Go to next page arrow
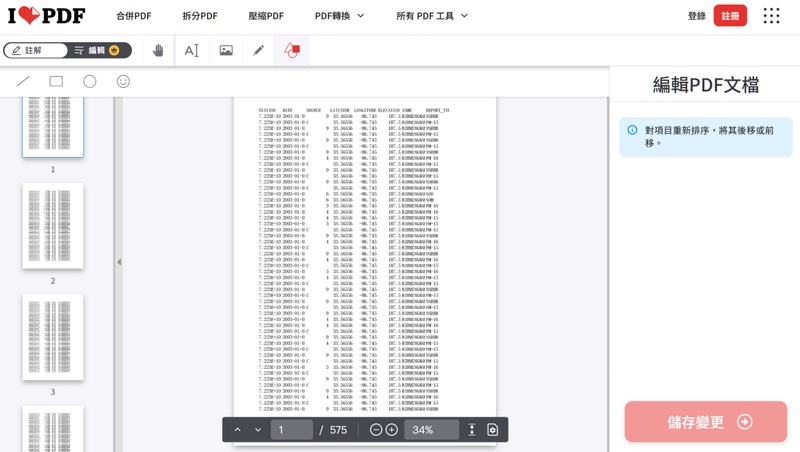 (x=258, y=430)
